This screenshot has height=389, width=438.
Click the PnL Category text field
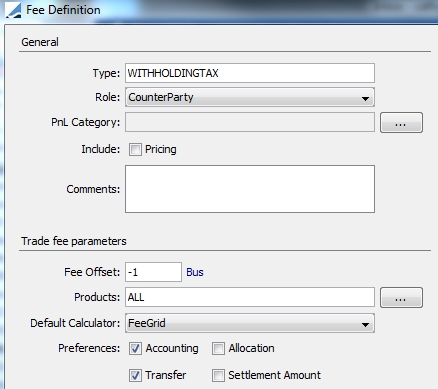tap(250, 122)
